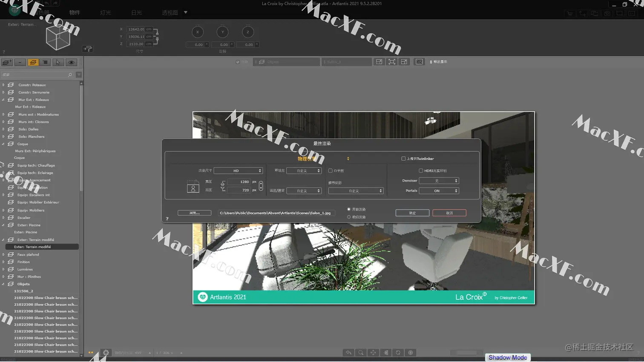Image resolution: width=644 pixels, height=362 pixels.
Task: Open the 日光 (Heliodon) menu tab
Action: click(137, 12)
